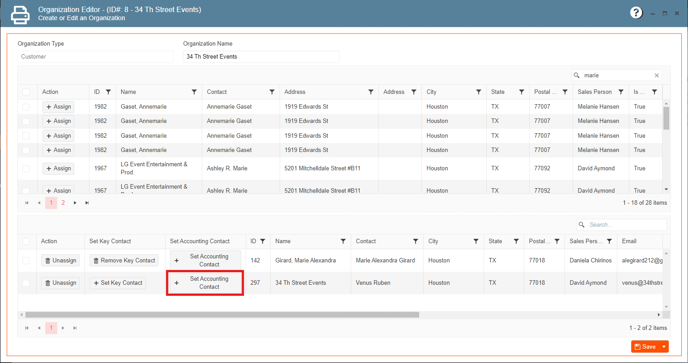Open the Sales Pers... column filter in the lower grid

tap(609, 241)
